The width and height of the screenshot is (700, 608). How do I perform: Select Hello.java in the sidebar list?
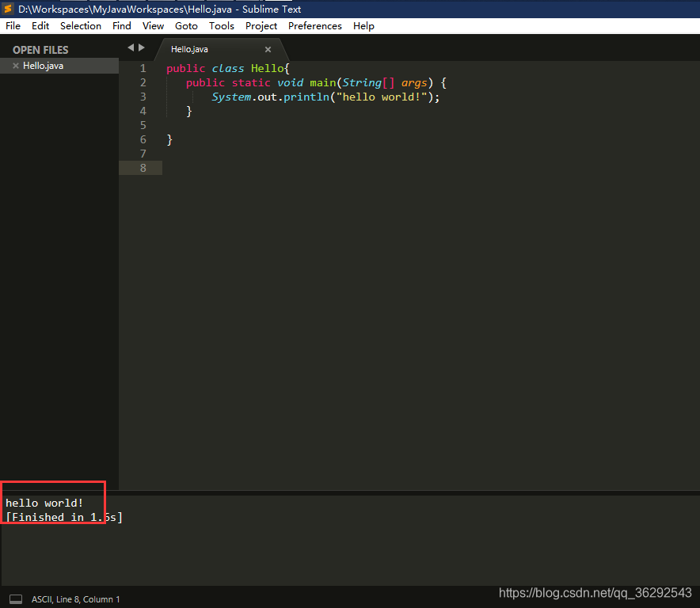[45, 65]
